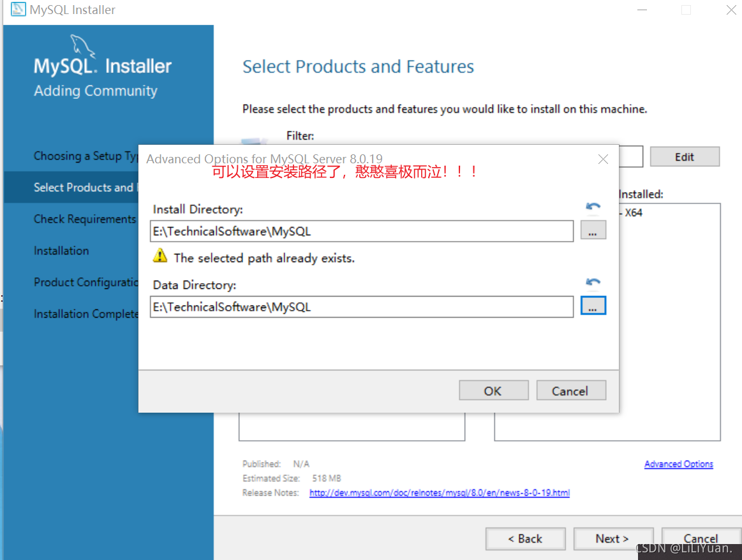Viewport: 742px width, 560px height.
Task: Click the Data Directory path field
Action: (x=362, y=307)
